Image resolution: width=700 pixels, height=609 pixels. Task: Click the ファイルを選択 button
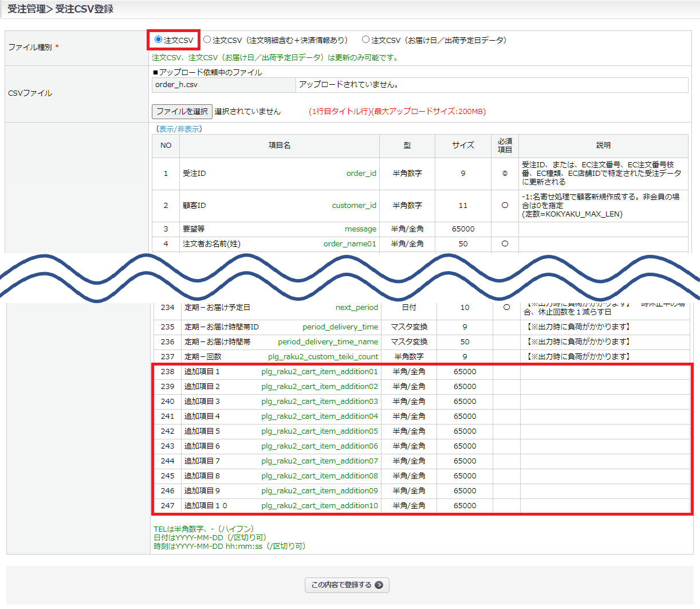pyautogui.click(x=182, y=111)
